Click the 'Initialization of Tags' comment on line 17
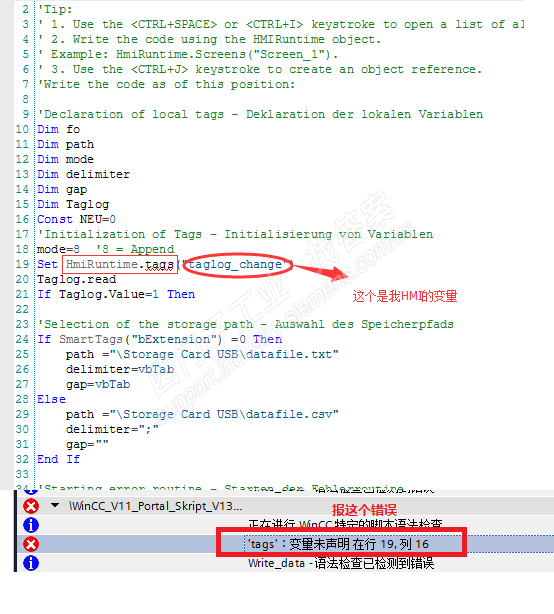 click(235, 234)
